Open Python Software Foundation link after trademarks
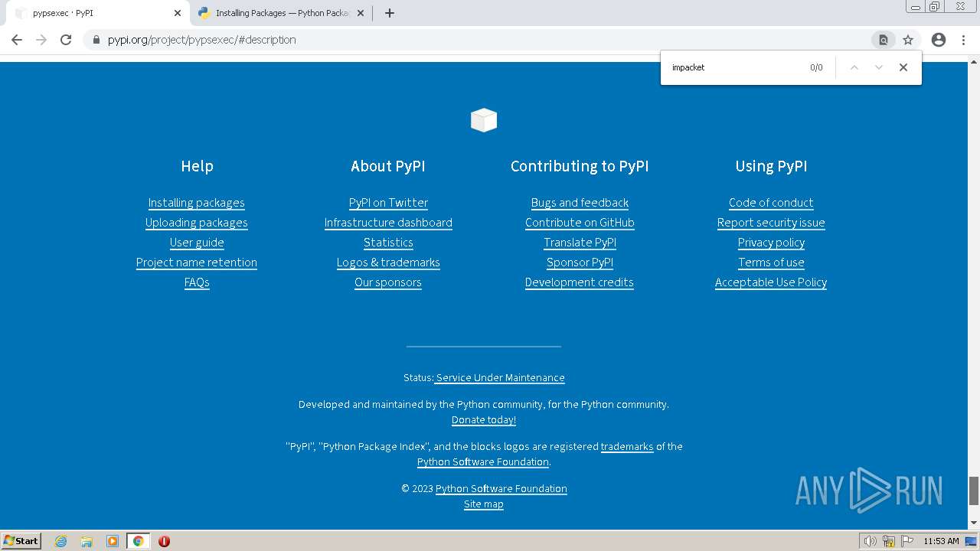Image resolution: width=980 pixels, height=551 pixels. 483,462
